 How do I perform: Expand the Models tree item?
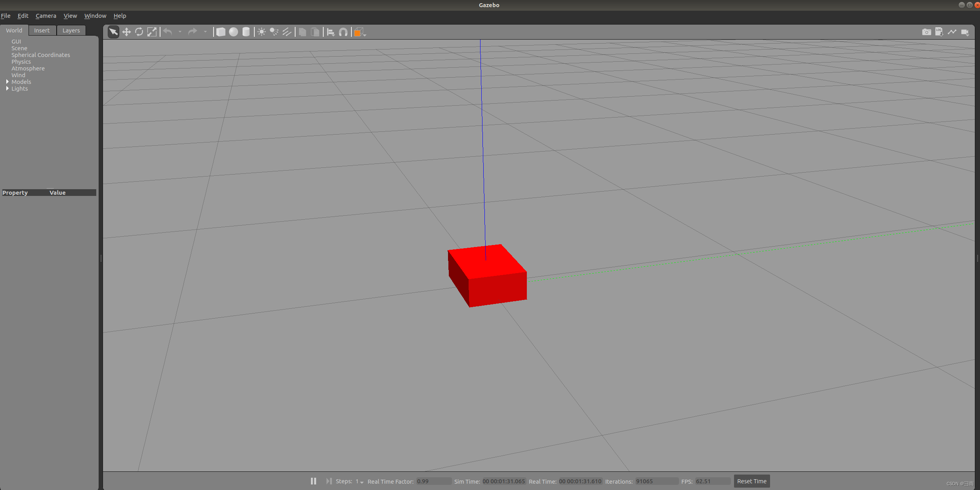click(7, 81)
